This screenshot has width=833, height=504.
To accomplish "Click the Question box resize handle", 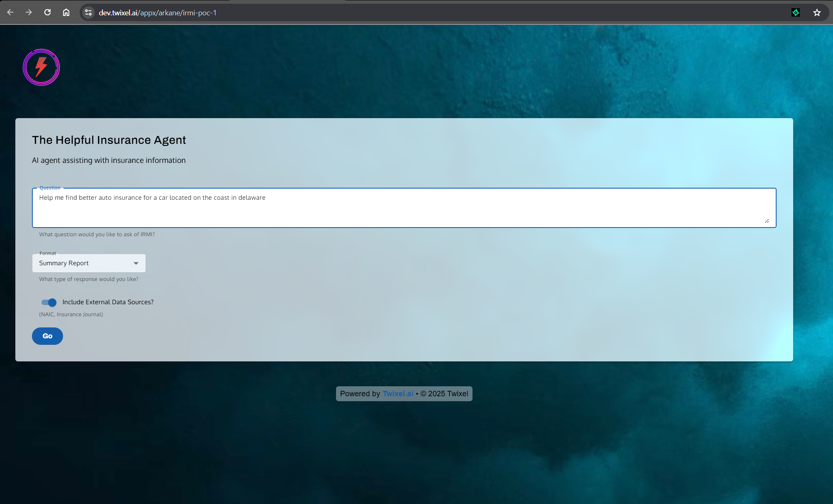I will 767,221.
